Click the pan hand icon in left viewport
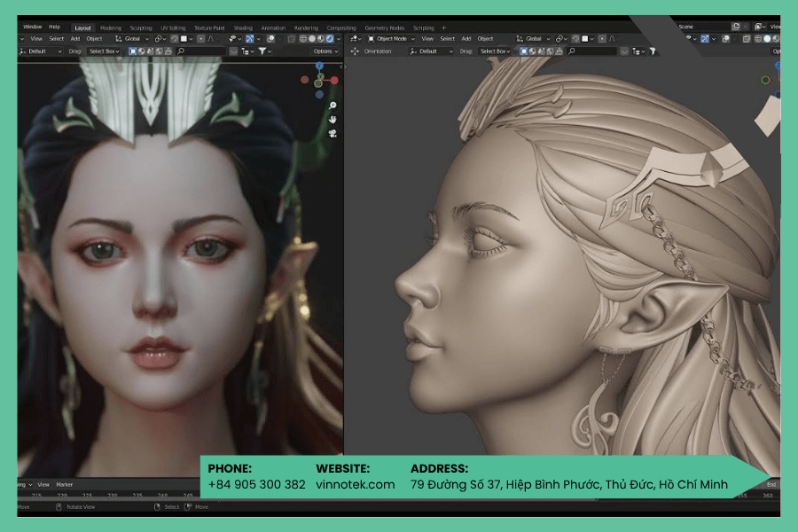The width and height of the screenshot is (798, 532). [332, 119]
